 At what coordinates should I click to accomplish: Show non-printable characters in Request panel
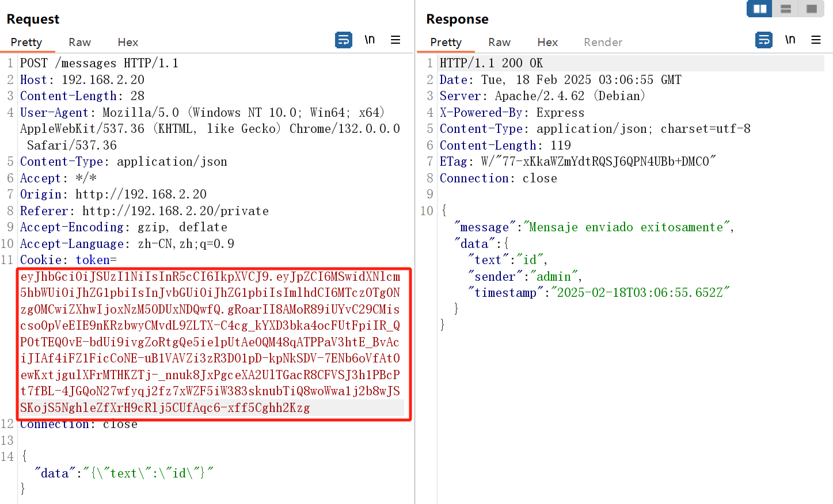(370, 40)
